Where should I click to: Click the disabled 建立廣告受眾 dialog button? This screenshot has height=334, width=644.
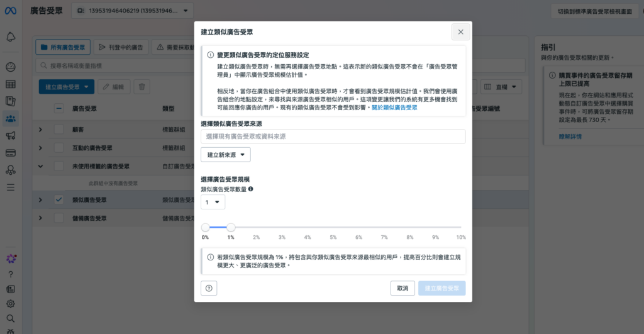[442, 288]
